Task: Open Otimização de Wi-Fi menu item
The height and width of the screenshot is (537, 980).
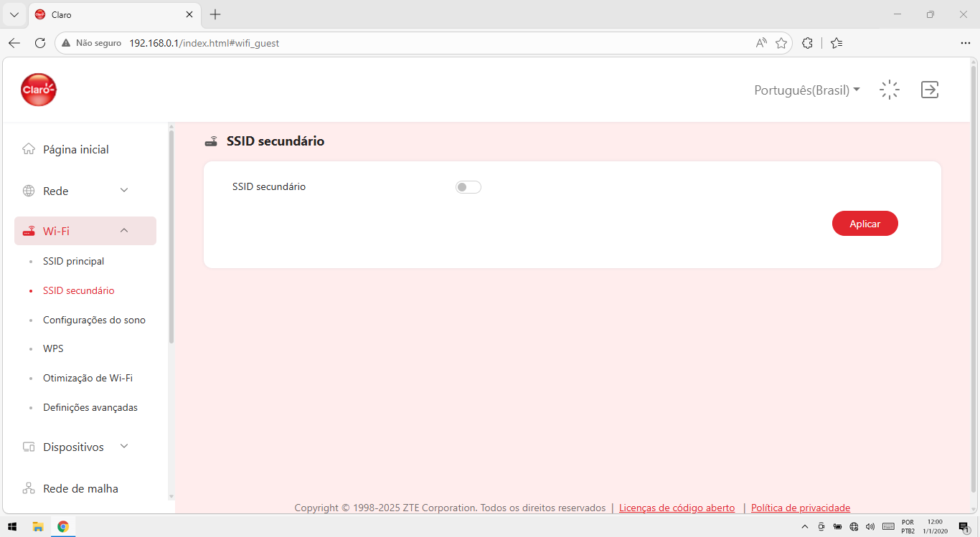Action: coord(88,378)
